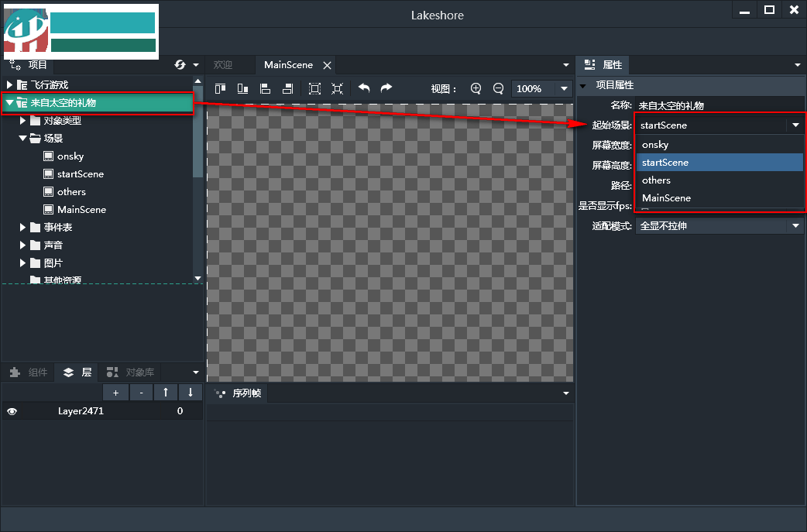Zoom out with the magnifier minus icon
Image resolution: width=807 pixels, height=532 pixels.
coord(498,88)
